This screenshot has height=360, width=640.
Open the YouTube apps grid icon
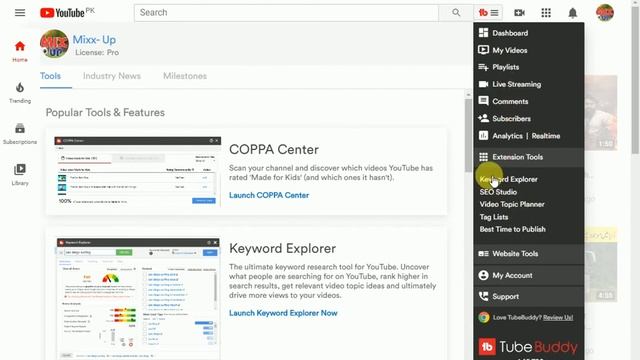pyautogui.click(x=546, y=13)
